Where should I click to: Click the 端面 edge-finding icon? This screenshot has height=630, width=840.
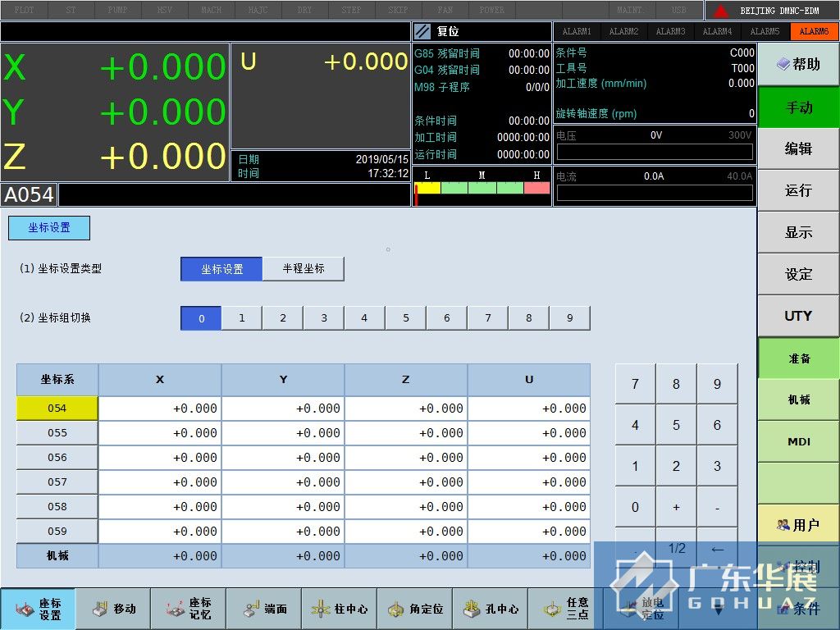point(264,609)
